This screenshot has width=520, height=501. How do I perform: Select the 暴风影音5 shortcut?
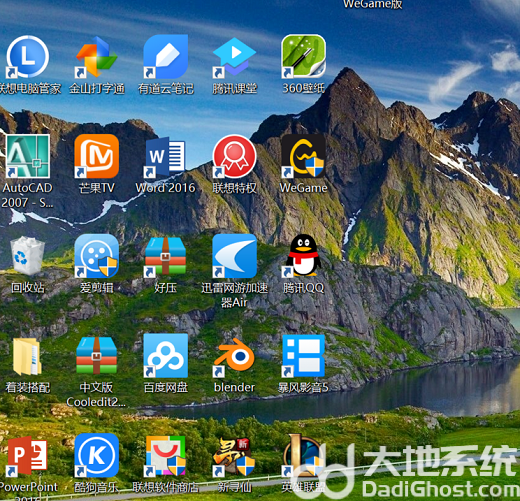(303, 355)
